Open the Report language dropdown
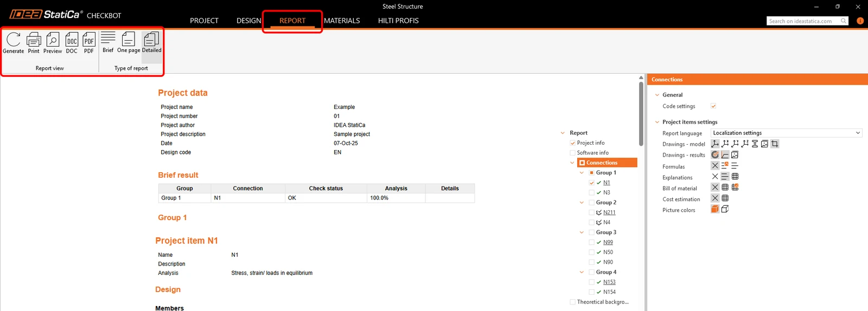 786,133
